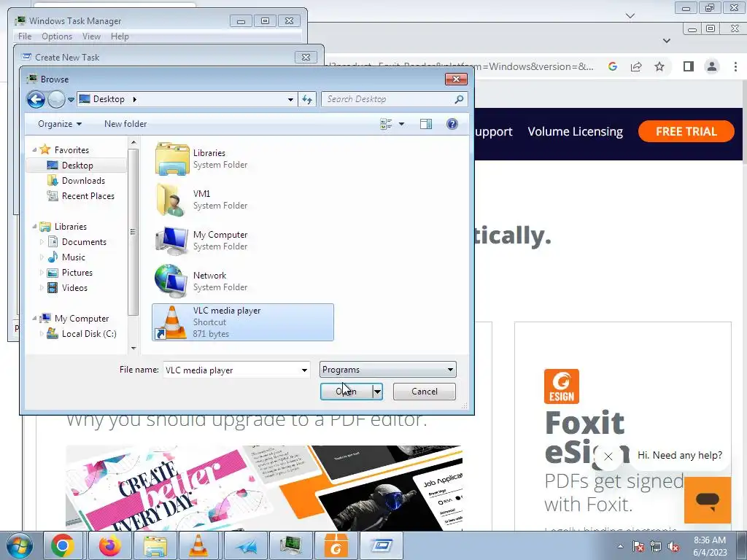Click the share page icon in Chrome
The height and width of the screenshot is (560, 747).
point(636,66)
